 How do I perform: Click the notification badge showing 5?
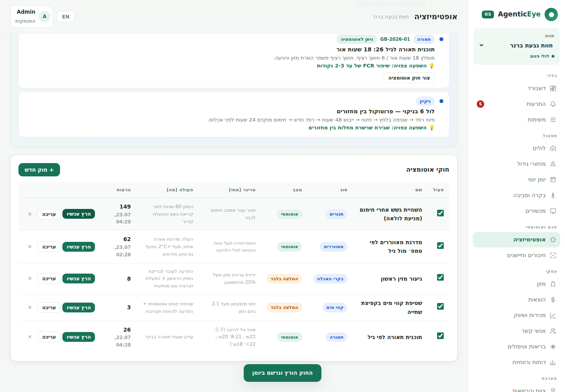480,104
